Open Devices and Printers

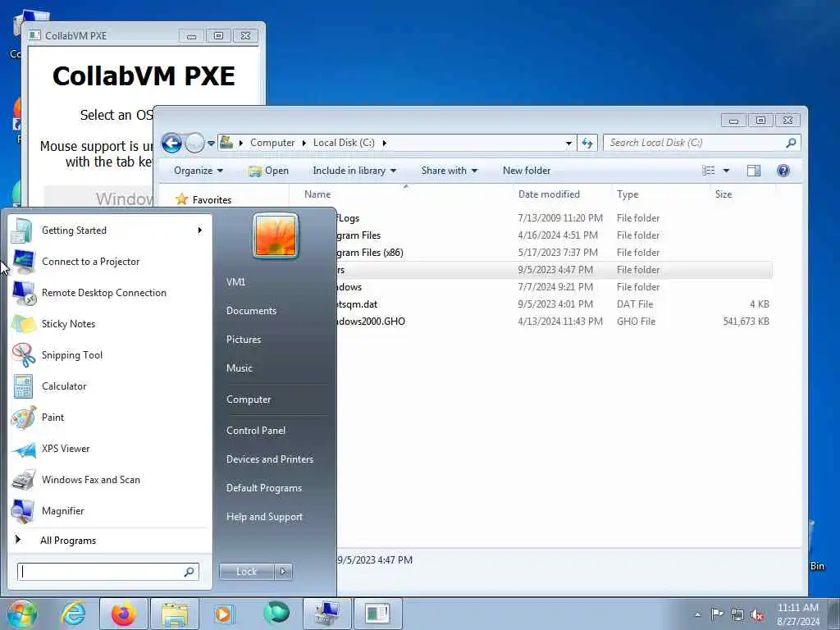[x=270, y=459]
